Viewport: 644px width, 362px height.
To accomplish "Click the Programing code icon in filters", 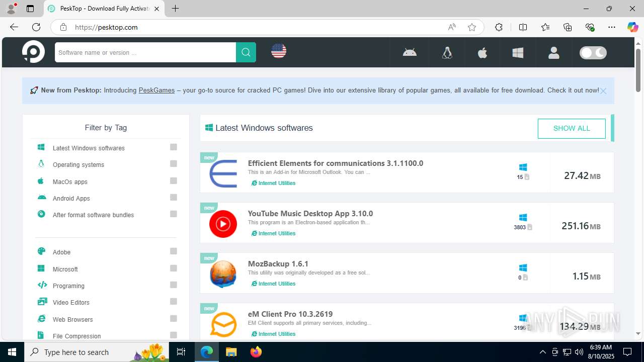I will [42, 285].
